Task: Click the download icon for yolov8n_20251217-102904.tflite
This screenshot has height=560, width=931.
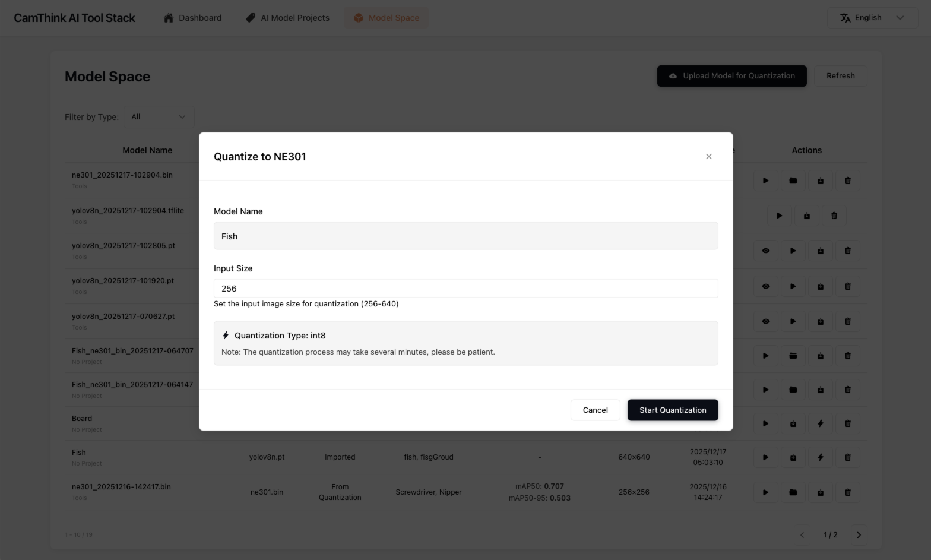Action: click(x=806, y=216)
